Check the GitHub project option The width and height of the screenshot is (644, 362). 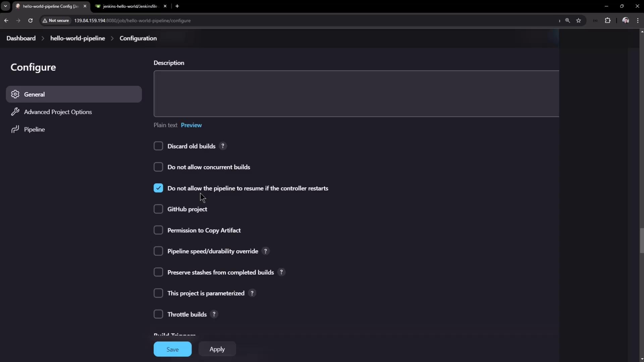[158, 209]
